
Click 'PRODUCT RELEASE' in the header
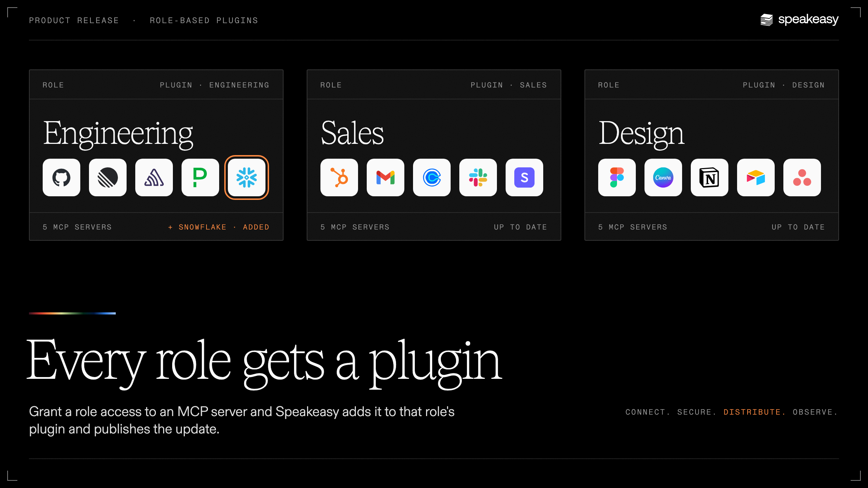(74, 21)
